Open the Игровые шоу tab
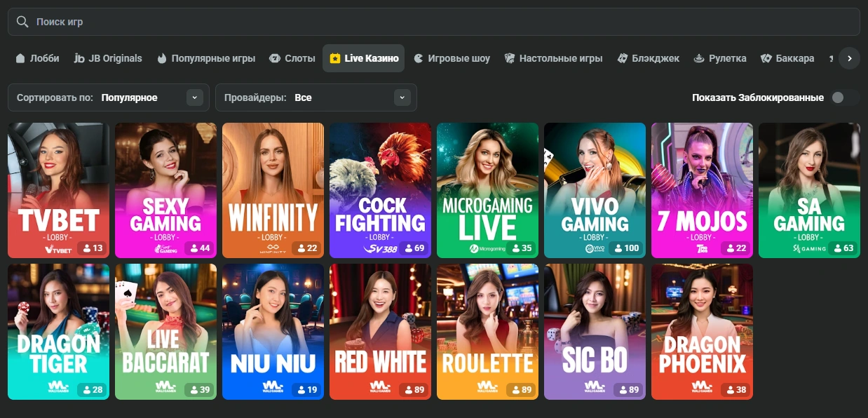This screenshot has height=418, width=868. click(x=452, y=58)
